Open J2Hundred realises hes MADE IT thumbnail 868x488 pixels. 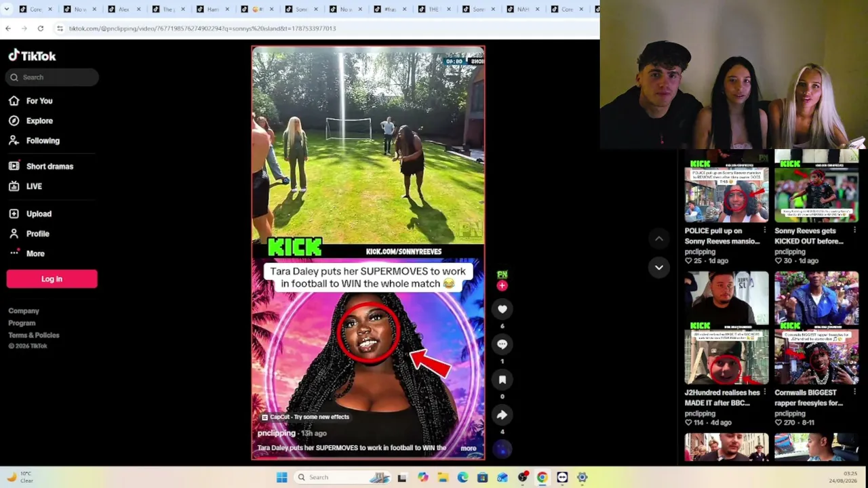pyautogui.click(x=726, y=329)
